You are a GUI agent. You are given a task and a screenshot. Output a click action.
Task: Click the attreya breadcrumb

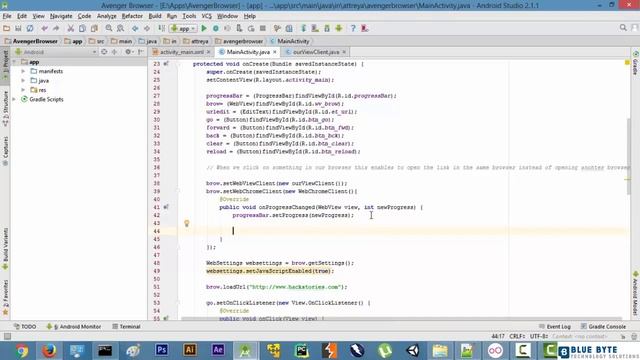tap(196, 41)
